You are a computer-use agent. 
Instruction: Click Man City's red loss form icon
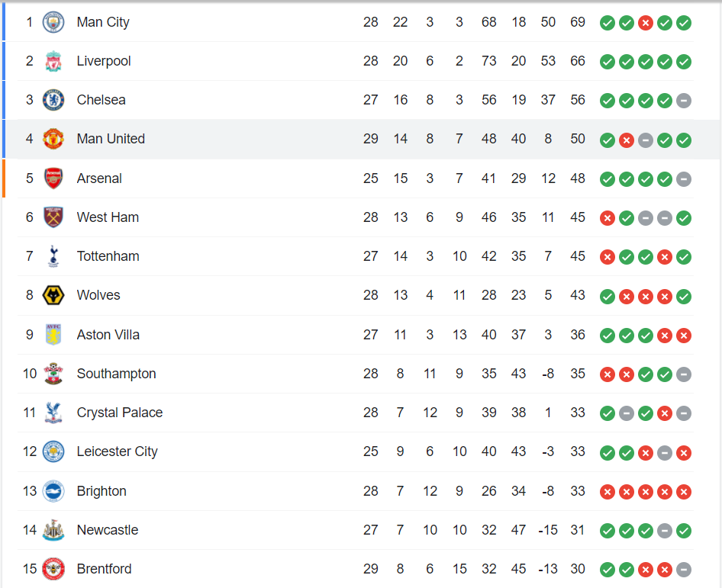coord(646,23)
